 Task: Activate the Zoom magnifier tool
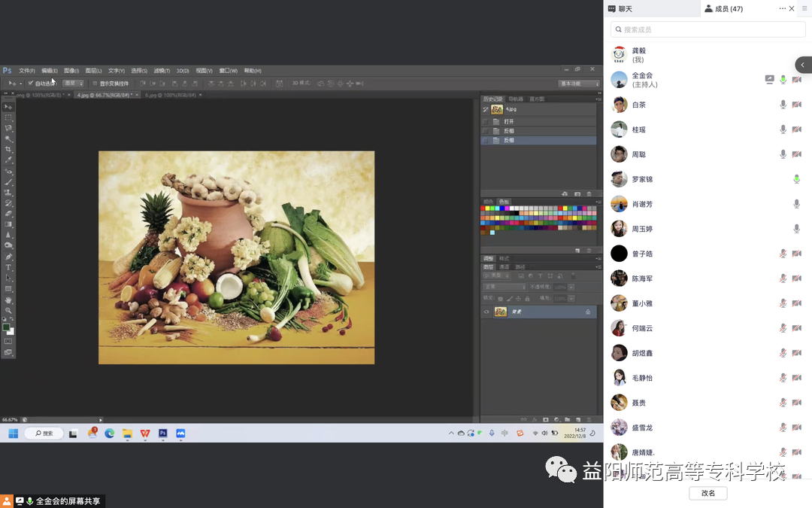coord(8,311)
